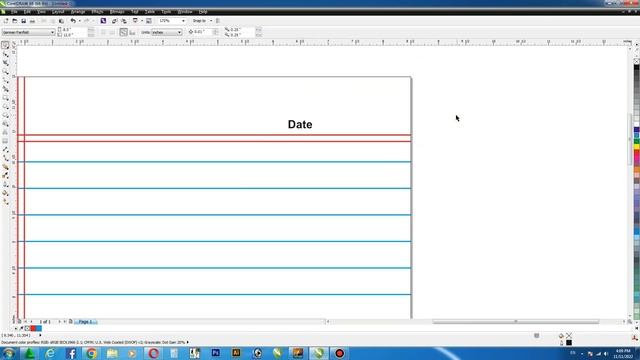Show the Welcome screen icon
The height and width of the screenshot is (360, 640).
click(149, 21)
